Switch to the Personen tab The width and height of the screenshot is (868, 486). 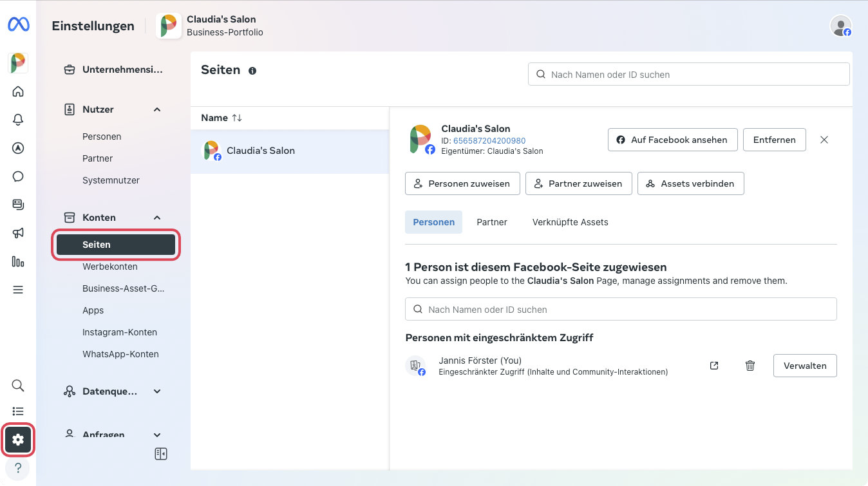point(433,222)
